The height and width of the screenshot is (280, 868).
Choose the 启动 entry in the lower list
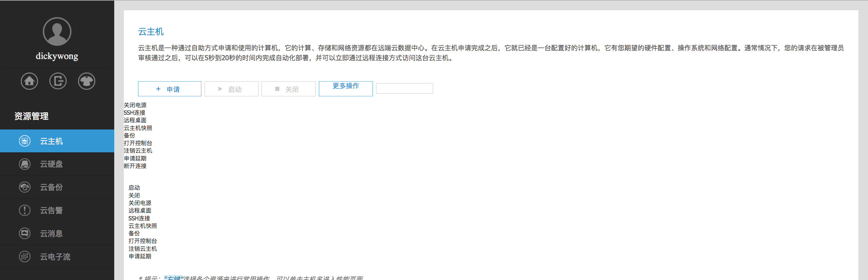[134, 188]
